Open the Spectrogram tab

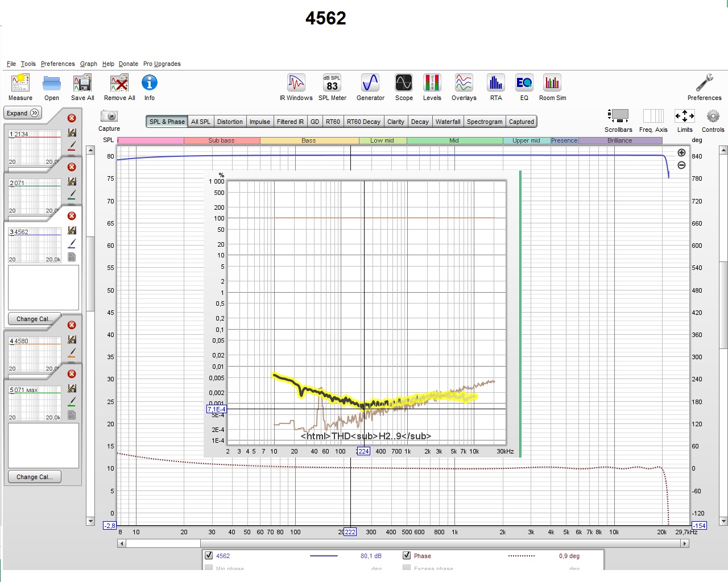485,122
